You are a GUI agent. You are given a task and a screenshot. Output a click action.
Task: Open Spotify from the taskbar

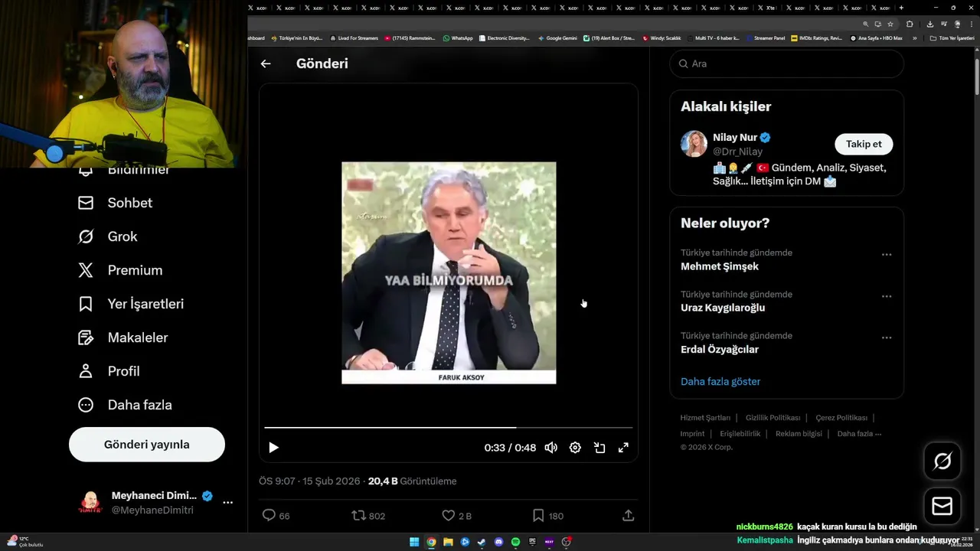click(x=515, y=542)
